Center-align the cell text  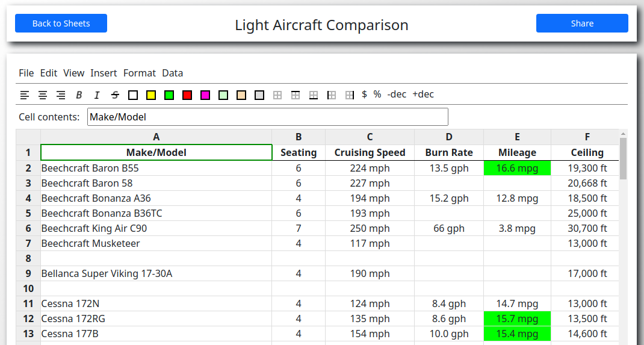click(43, 95)
